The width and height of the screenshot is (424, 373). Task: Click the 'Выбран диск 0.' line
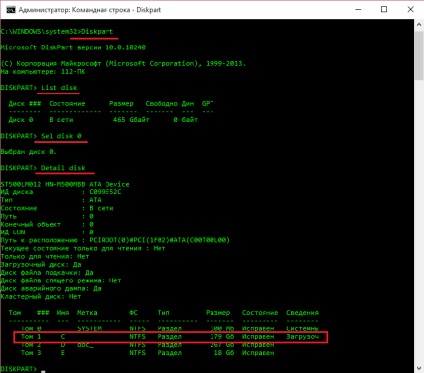click(x=28, y=152)
